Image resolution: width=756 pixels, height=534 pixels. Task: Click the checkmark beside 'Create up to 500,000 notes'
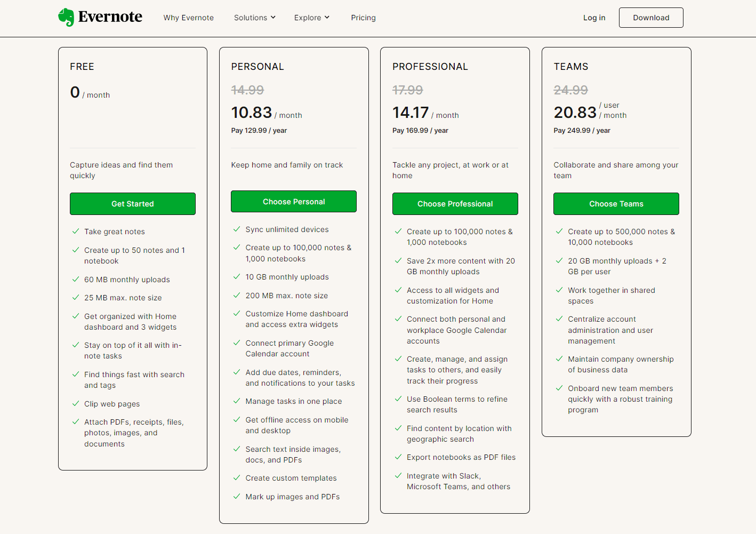[x=559, y=231]
